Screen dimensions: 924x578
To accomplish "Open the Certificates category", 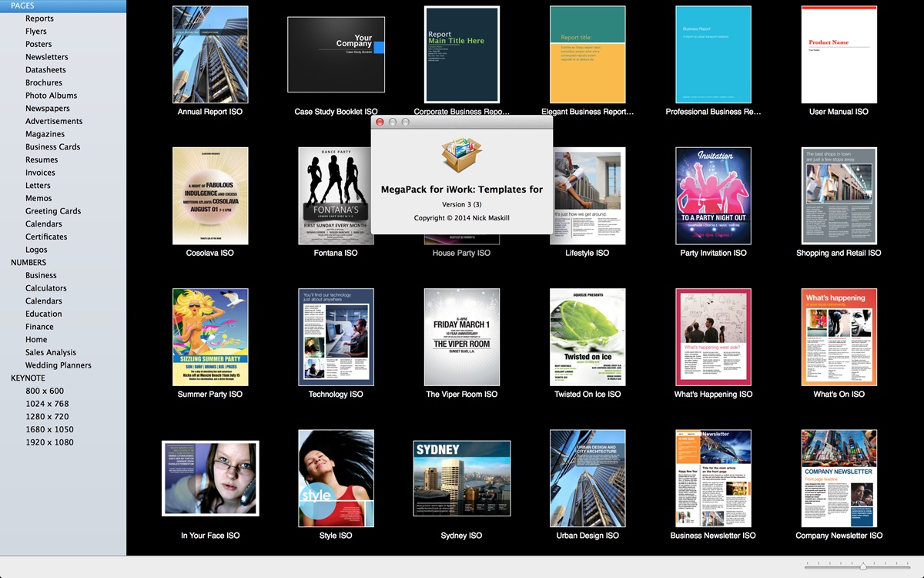I will [46, 237].
